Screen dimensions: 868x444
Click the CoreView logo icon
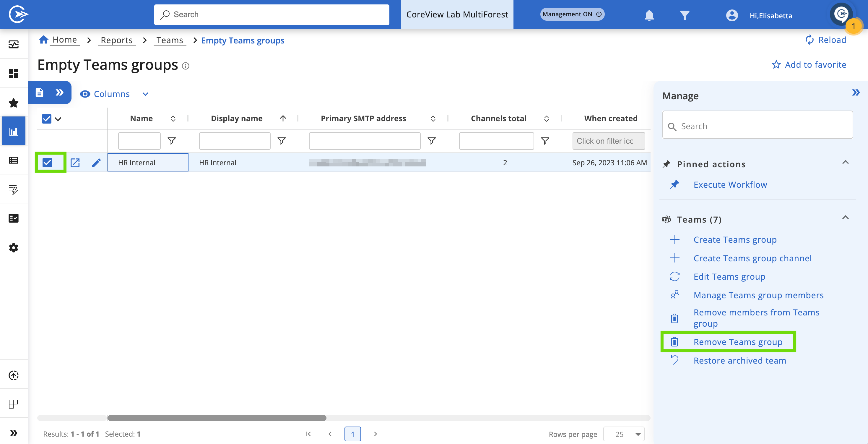18,14
